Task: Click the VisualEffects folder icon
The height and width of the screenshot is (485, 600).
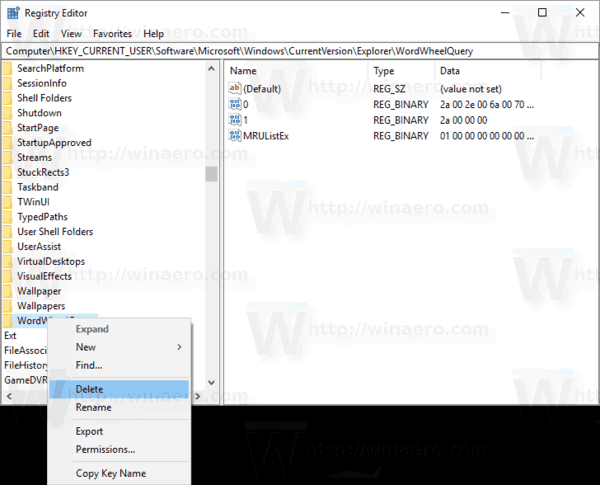Action: 8,276
